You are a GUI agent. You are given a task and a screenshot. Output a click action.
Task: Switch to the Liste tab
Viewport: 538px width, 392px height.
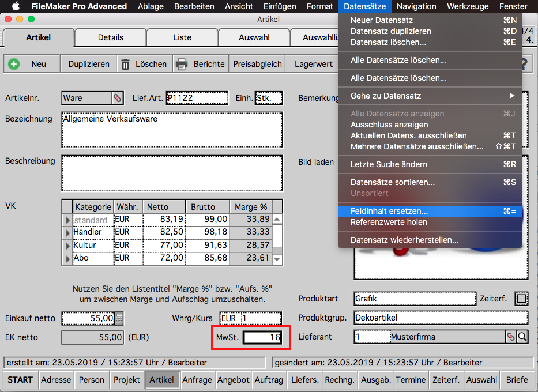[182, 37]
